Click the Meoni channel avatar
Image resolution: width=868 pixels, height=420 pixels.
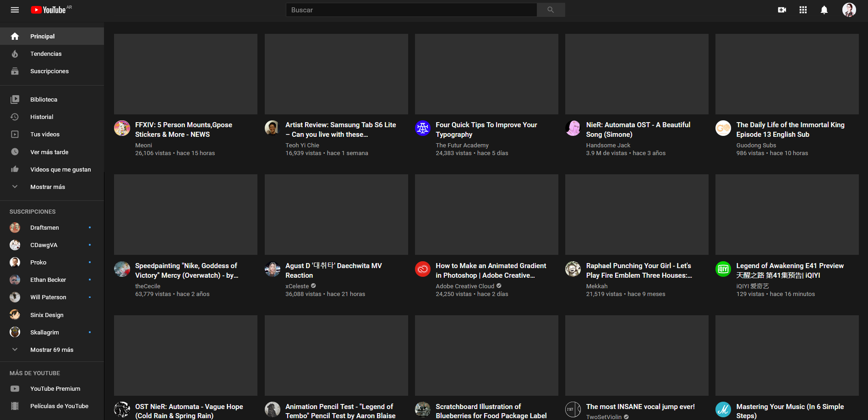[122, 128]
